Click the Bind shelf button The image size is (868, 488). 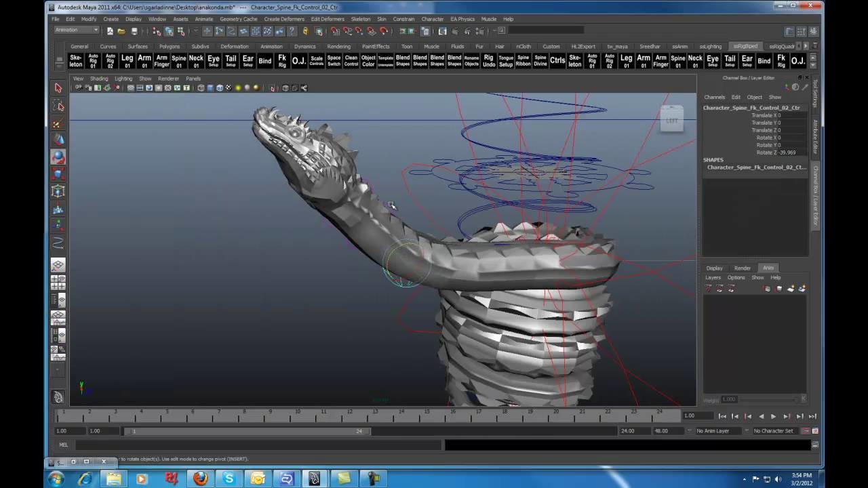(x=264, y=61)
